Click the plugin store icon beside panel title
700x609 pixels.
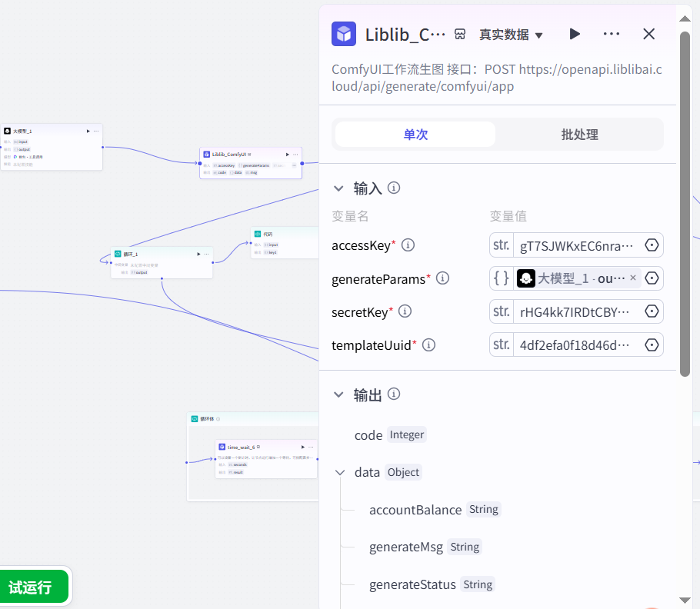click(459, 35)
